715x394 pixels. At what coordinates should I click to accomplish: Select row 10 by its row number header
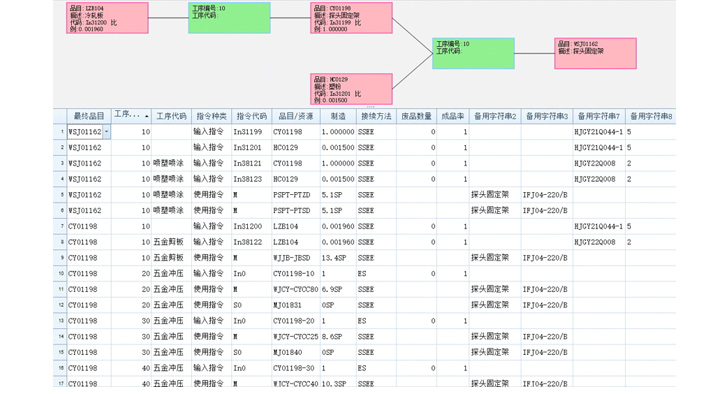click(x=60, y=274)
